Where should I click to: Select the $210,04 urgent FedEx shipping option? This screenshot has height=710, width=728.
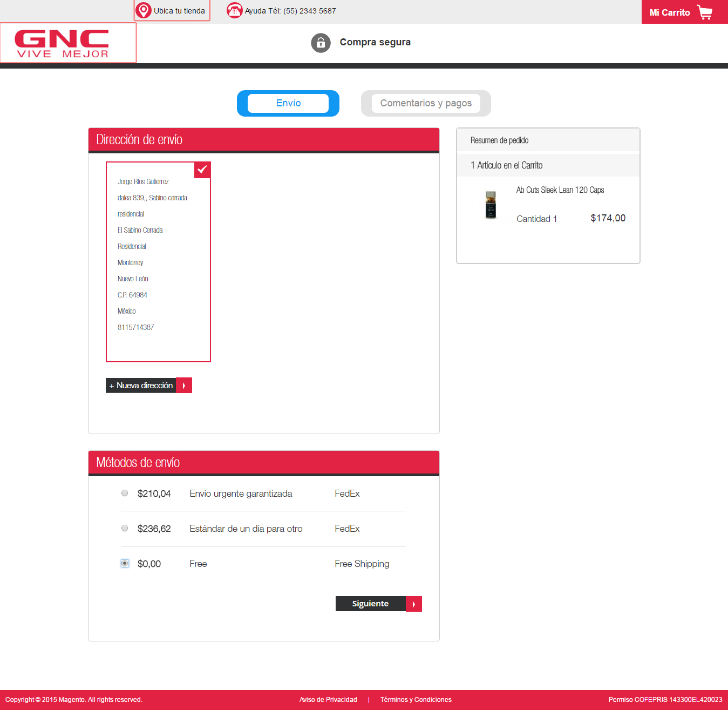coord(125,493)
